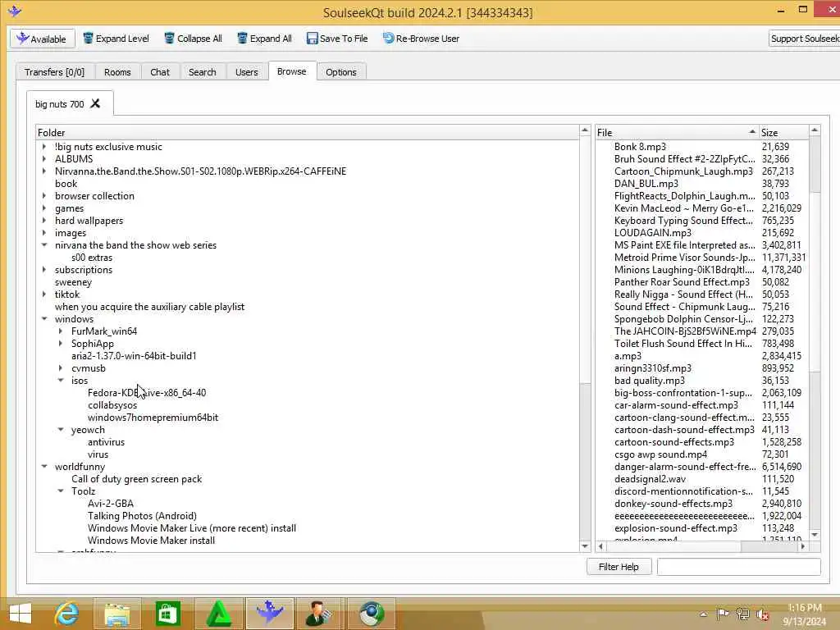Select the windows7homepremium64bit folder
840x630 pixels.
click(x=153, y=418)
